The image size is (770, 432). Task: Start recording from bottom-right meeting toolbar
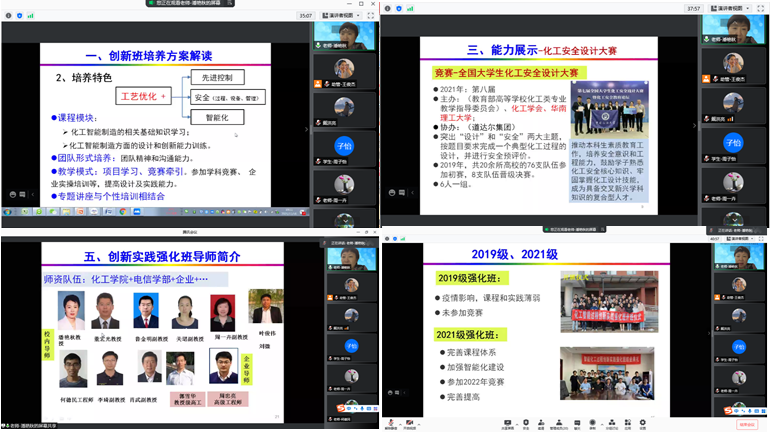pos(593,423)
